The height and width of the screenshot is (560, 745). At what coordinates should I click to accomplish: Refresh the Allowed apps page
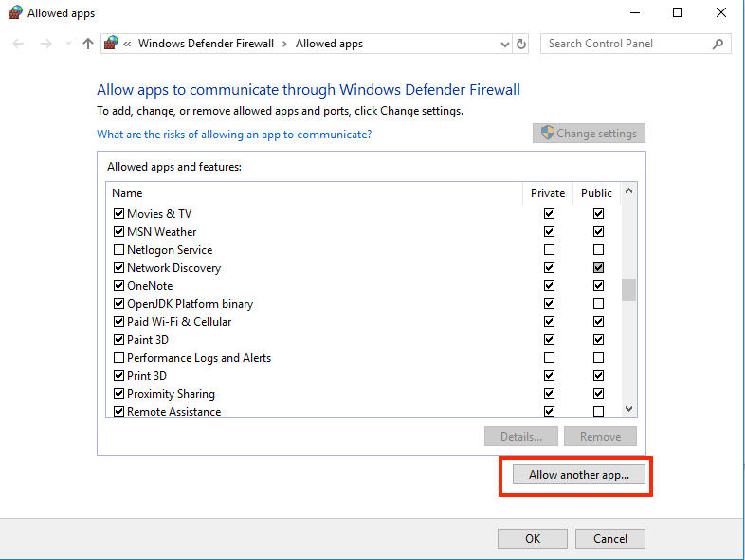521,45
